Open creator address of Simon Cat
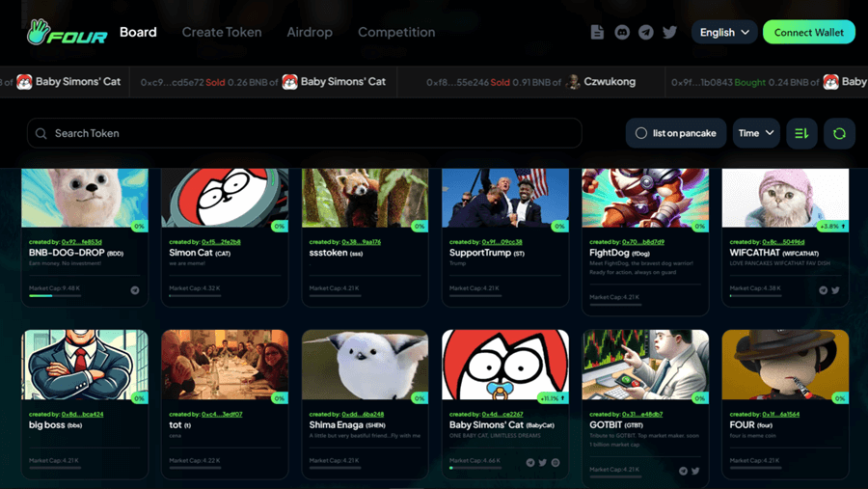This screenshot has height=489, width=868. pos(221,242)
